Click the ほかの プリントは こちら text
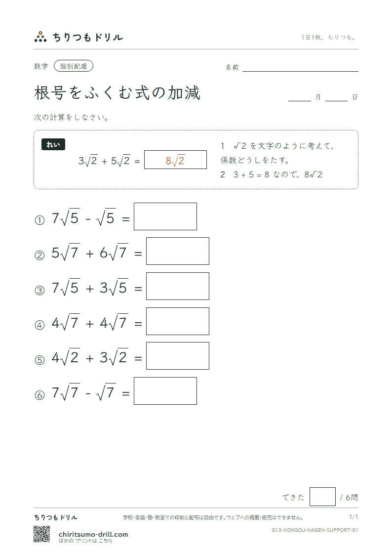 [85, 541]
